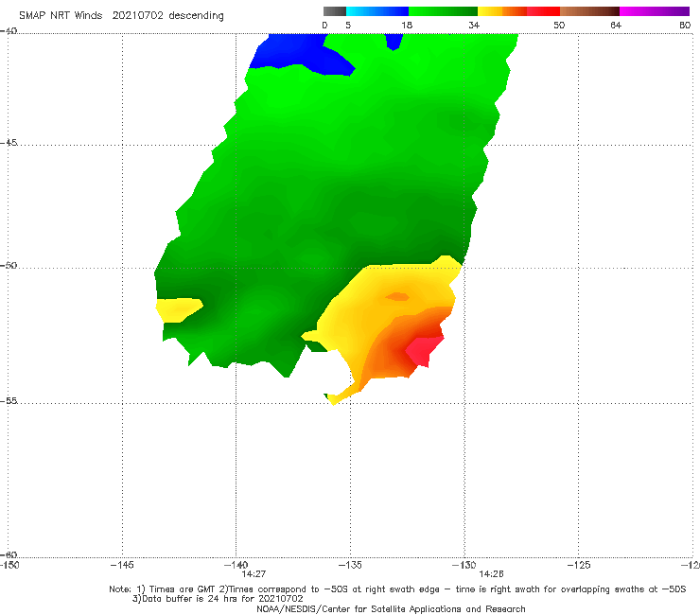The image size is (700, 615).
Task: Click the gray segment of the color bar
Action: pos(335,11)
